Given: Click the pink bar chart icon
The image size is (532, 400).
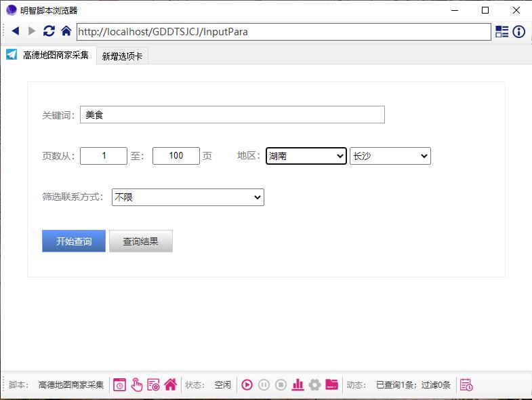Looking at the screenshot, I should click(x=298, y=385).
